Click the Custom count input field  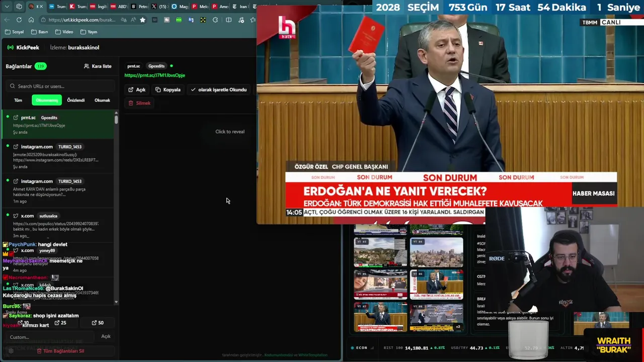(50, 337)
